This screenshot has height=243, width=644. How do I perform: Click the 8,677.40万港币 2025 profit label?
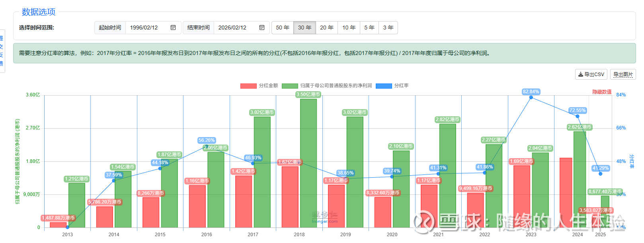pyautogui.click(x=605, y=192)
